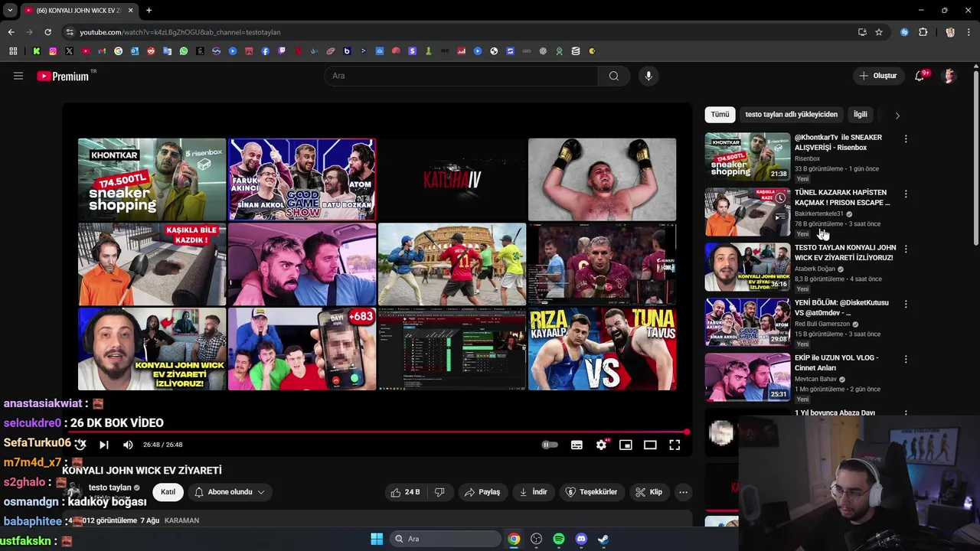Image resolution: width=980 pixels, height=551 pixels.
Task: Open the notifications bell
Action: pos(920,76)
